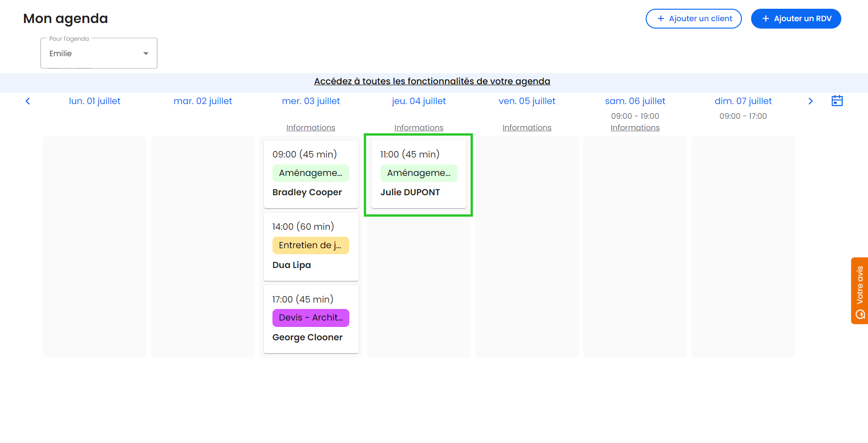Screen dimensions: 868x443
Task: Open Informations link under ven. 05 juillet
Action: pos(527,128)
